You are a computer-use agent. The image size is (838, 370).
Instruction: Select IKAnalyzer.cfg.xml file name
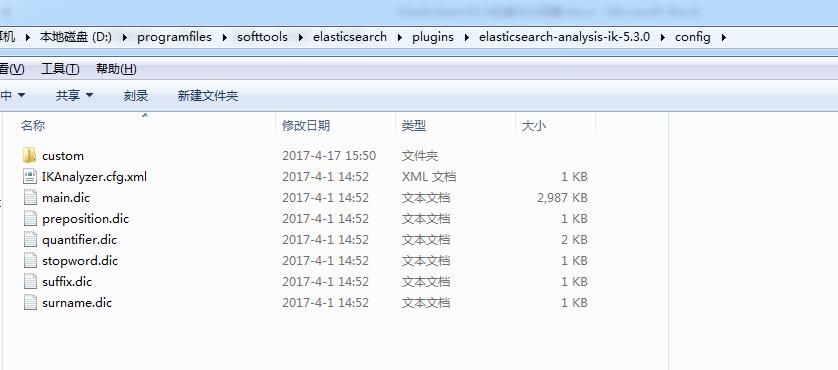tap(94, 176)
